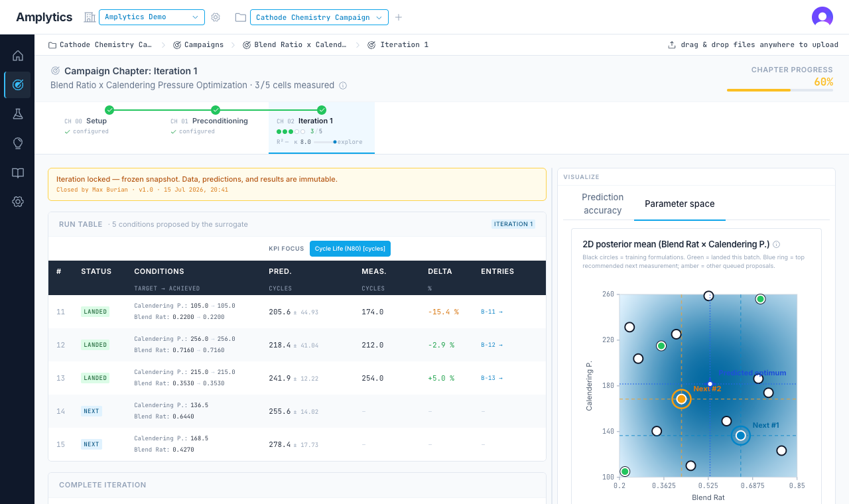The height and width of the screenshot is (504, 849).
Task: Open the settings gear in sidebar
Action: tap(18, 202)
